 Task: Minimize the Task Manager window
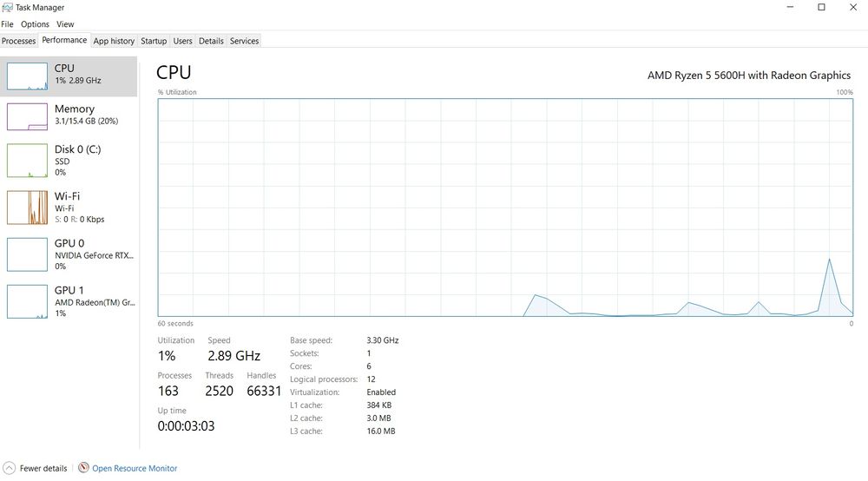(x=791, y=7)
